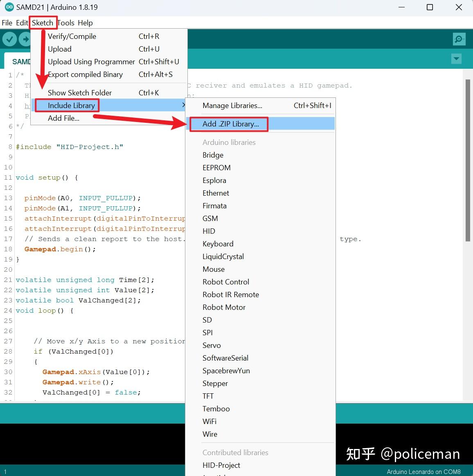Open the File menu

7,23
